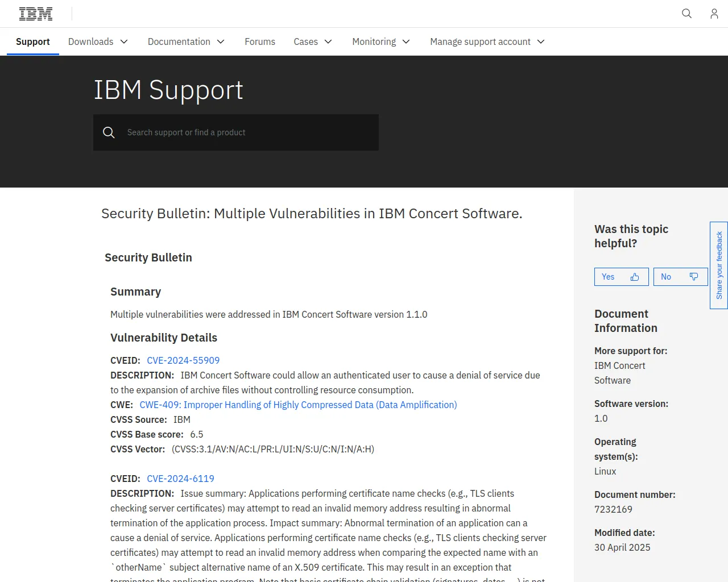
Task: Click the CVSS Source IBM text
Action: pos(182,419)
